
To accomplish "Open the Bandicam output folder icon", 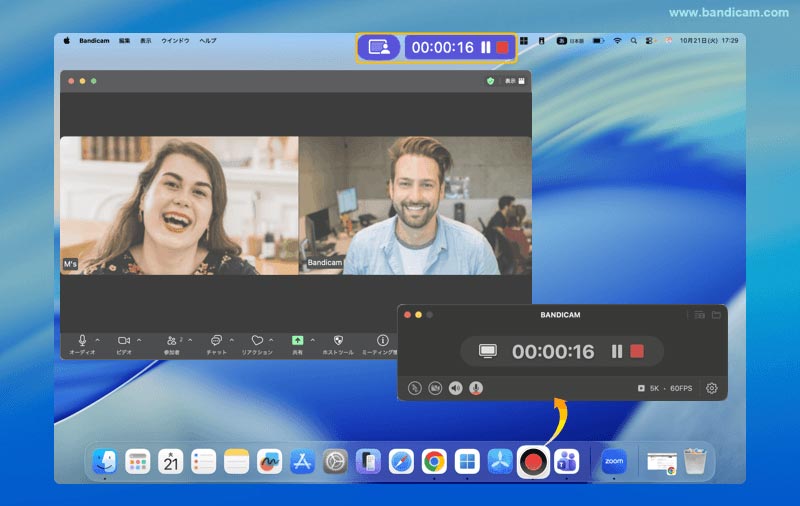I will coord(716,315).
